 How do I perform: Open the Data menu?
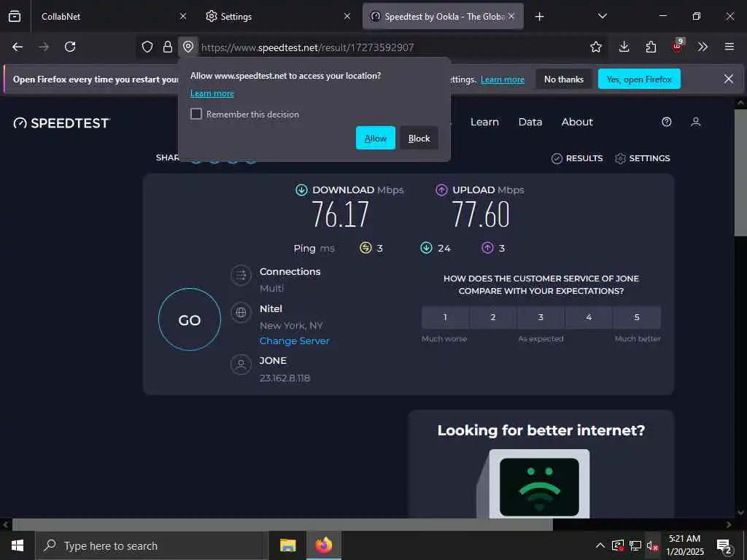pyautogui.click(x=530, y=122)
